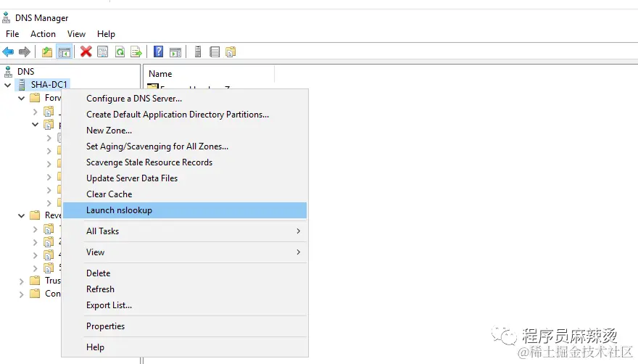This screenshot has height=364, width=638.
Task: Select Create Default Application Directory Partitions...
Action: click(x=185, y=115)
